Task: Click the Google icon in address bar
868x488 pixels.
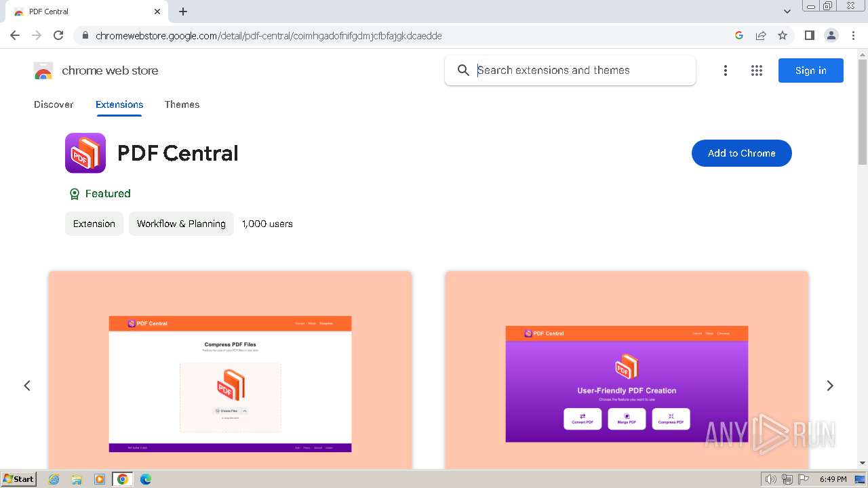Action: coord(739,35)
